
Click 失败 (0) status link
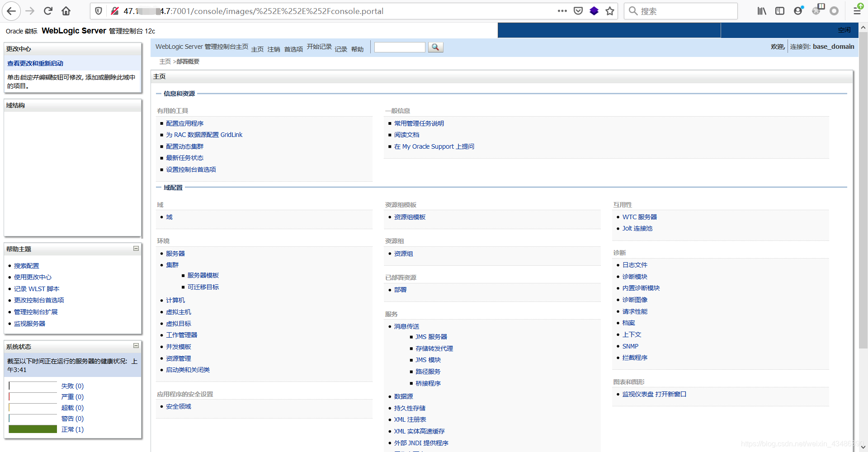72,386
